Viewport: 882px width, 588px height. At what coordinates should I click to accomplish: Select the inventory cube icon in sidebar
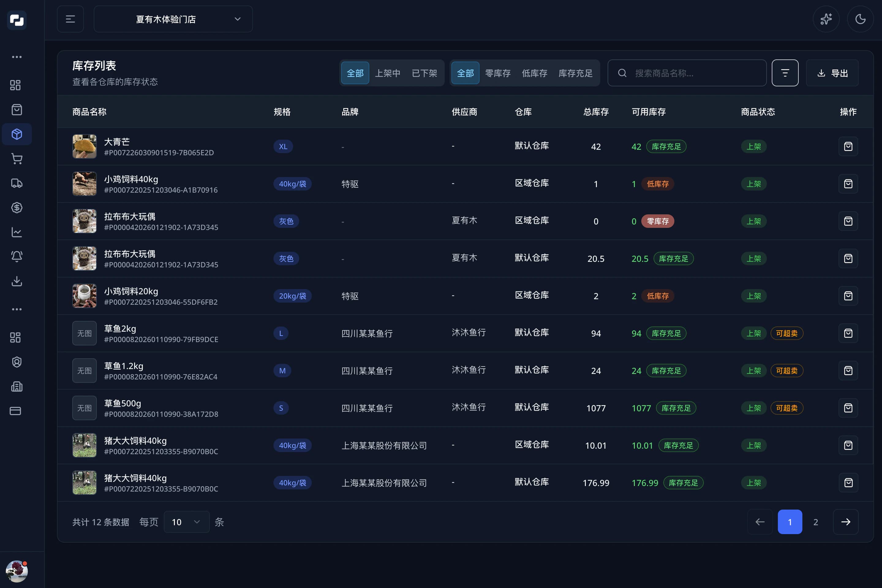[17, 134]
